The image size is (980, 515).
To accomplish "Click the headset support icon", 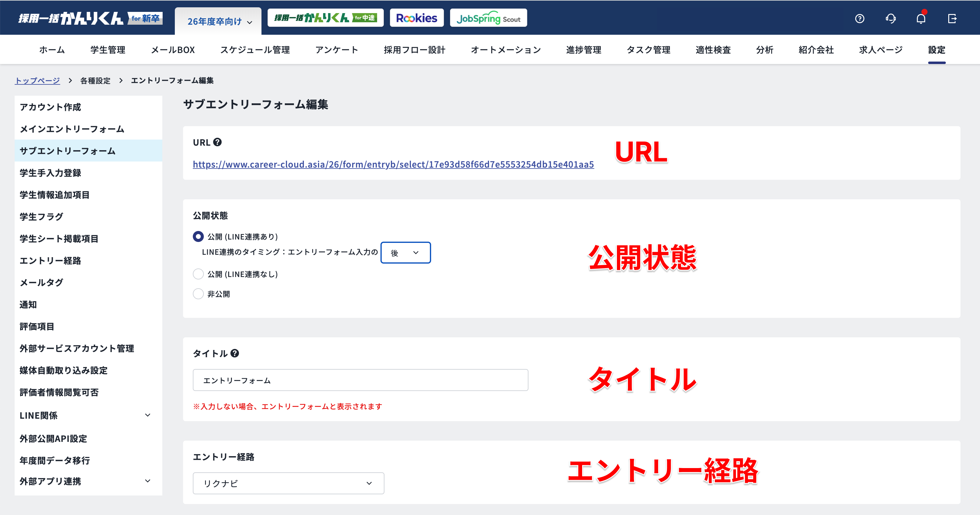I will pyautogui.click(x=890, y=18).
